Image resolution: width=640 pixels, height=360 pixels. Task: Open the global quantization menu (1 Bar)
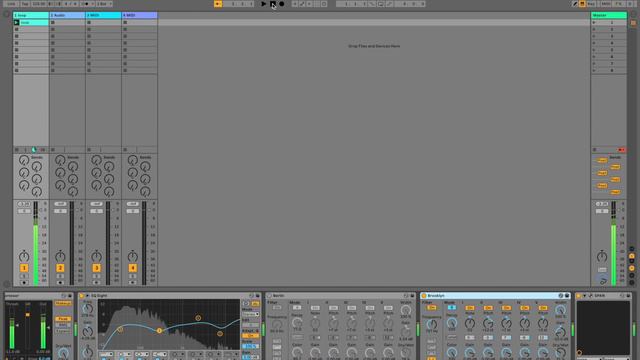[104, 4]
